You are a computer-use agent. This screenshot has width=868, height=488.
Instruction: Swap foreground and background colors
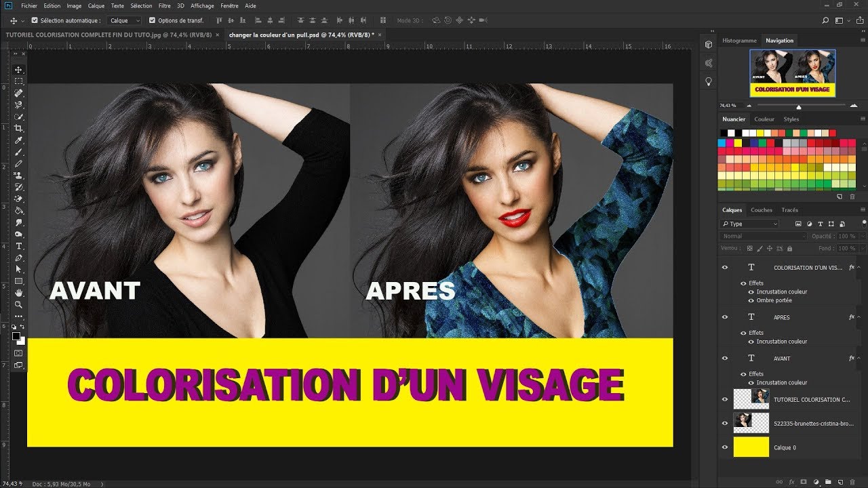tap(22, 327)
